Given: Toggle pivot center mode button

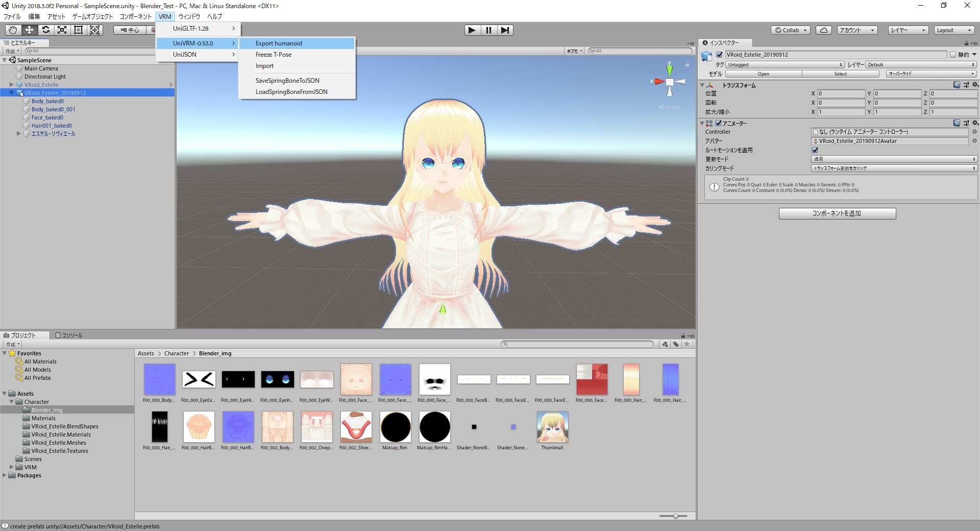Looking at the screenshot, I should pos(130,30).
